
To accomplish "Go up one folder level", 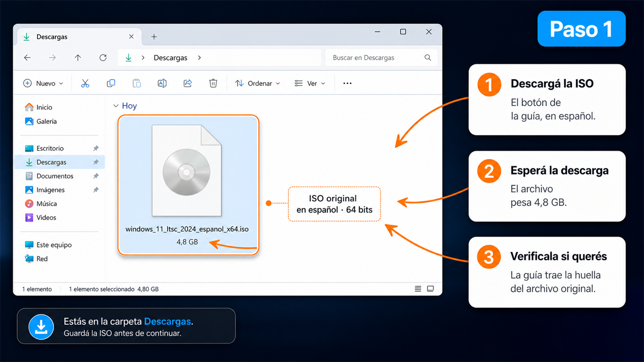I will (78, 57).
